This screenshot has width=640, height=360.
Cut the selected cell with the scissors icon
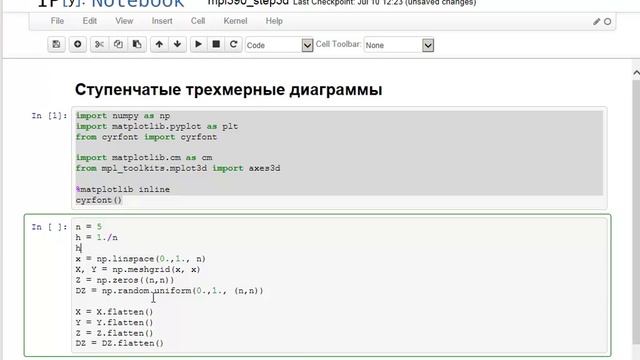pyautogui.click(x=99, y=44)
